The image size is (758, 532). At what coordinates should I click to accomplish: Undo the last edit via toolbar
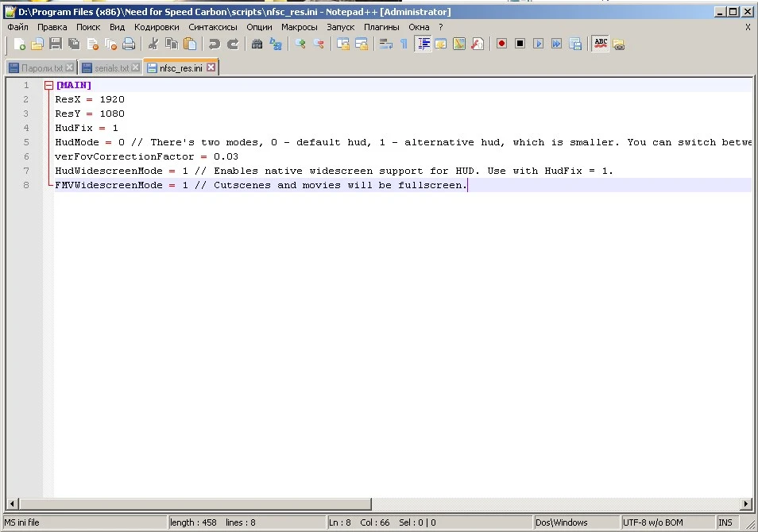[x=215, y=44]
